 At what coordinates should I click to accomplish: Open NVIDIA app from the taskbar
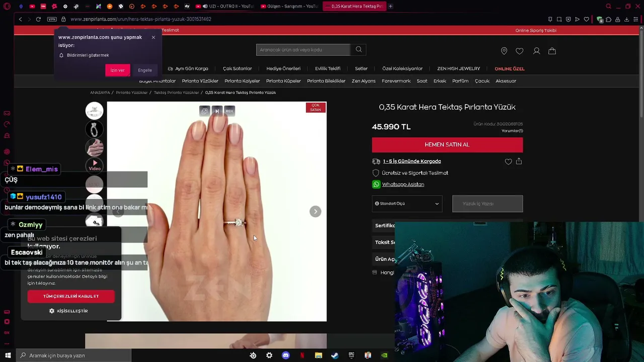384,355
